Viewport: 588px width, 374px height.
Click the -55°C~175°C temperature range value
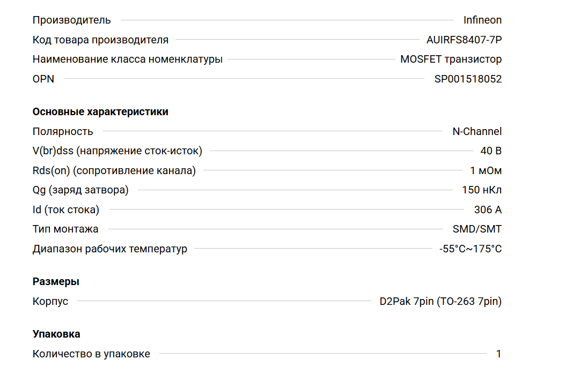(x=471, y=249)
